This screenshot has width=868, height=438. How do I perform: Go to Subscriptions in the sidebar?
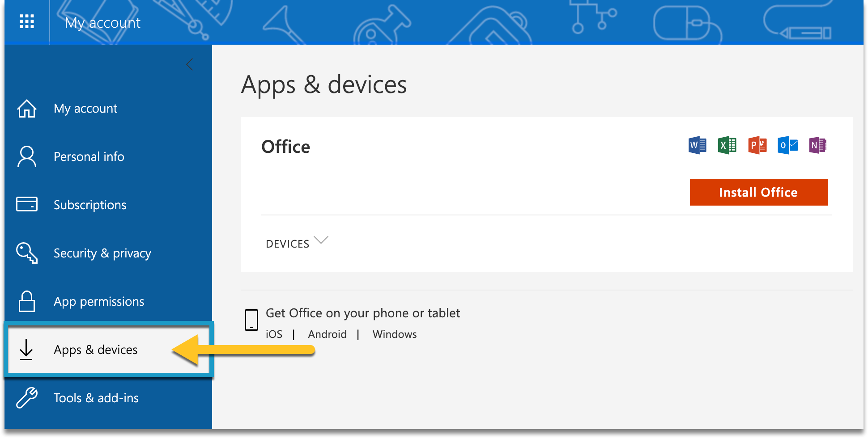coord(89,205)
